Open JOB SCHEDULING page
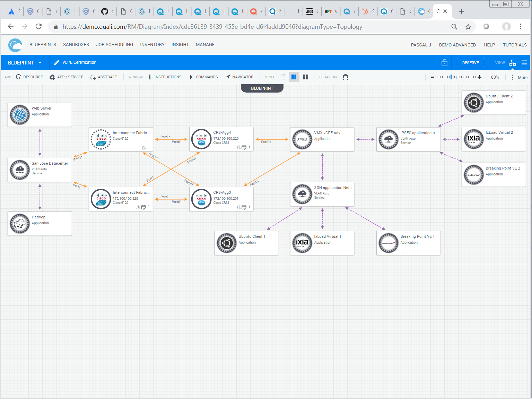The width and height of the screenshot is (532, 399). pos(115,45)
